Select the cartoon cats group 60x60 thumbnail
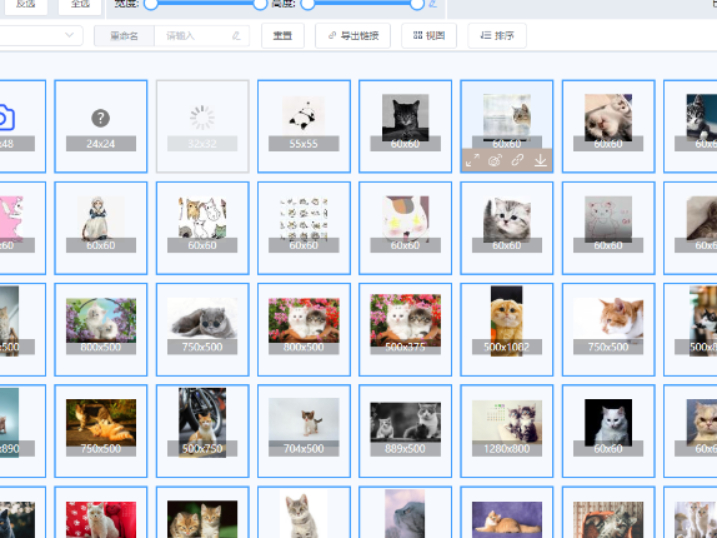Screen dimensions: 717x538 coord(203,228)
